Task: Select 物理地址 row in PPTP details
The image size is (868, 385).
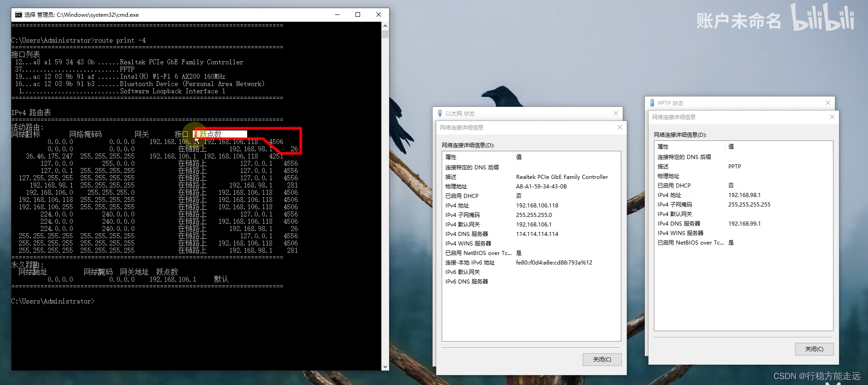Action: click(743, 176)
